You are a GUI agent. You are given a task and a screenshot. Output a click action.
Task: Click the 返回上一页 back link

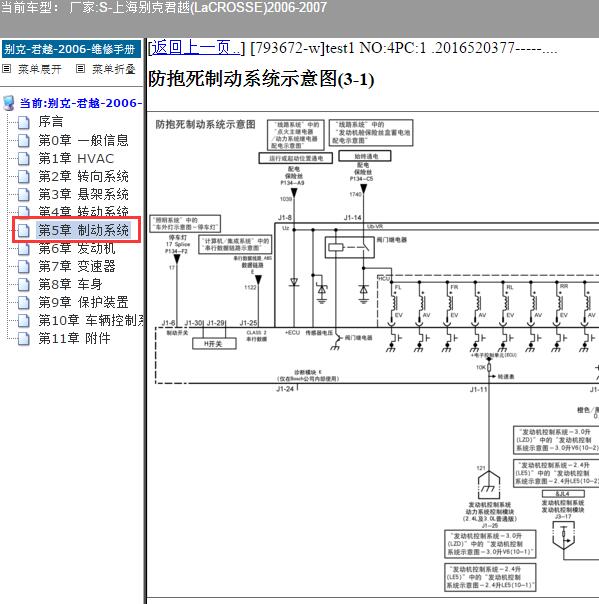pos(195,48)
